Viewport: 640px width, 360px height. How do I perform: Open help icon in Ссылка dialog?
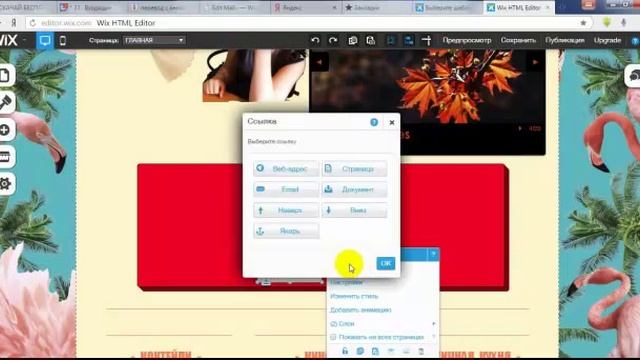coord(374,122)
